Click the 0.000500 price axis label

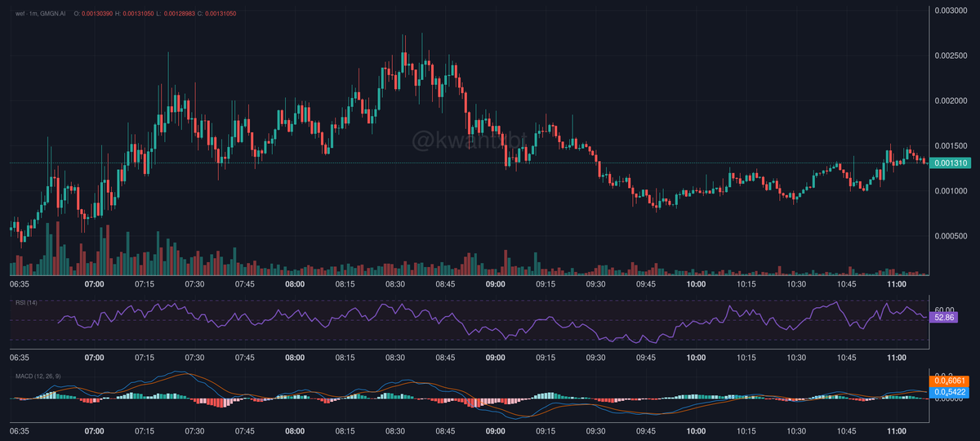click(951, 237)
